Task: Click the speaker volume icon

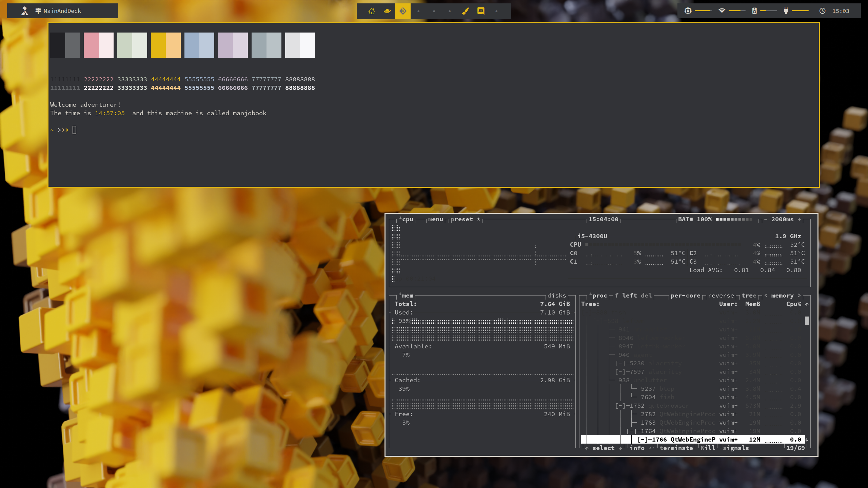Action: click(754, 11)
